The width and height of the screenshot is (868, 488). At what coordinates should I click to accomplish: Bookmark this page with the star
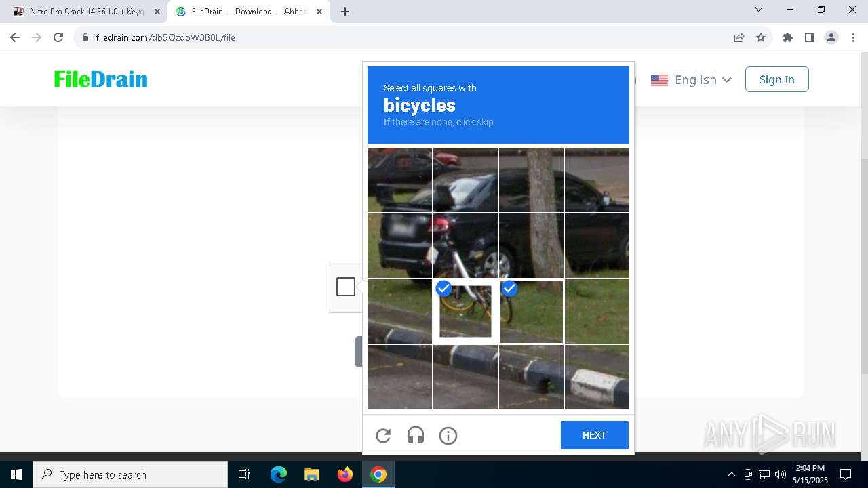click(x=761, y=37)
